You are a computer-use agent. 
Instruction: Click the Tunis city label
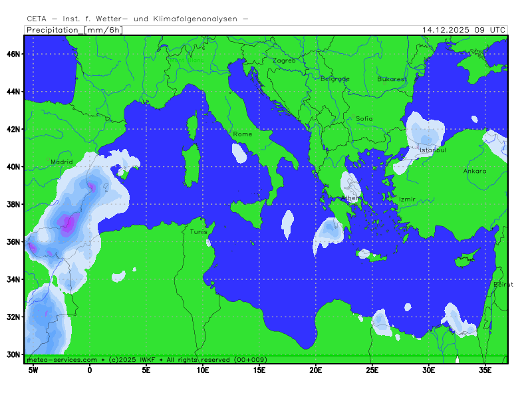point(199,232)
